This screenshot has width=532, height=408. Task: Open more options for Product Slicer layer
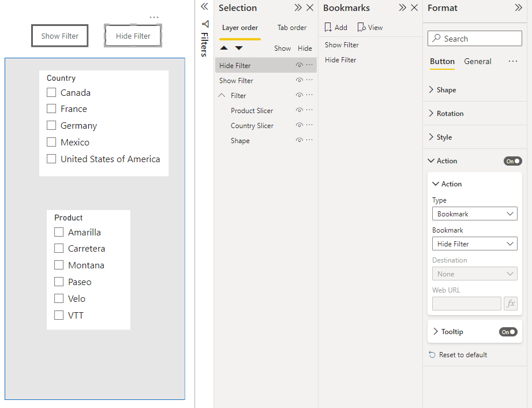[309, 110]
